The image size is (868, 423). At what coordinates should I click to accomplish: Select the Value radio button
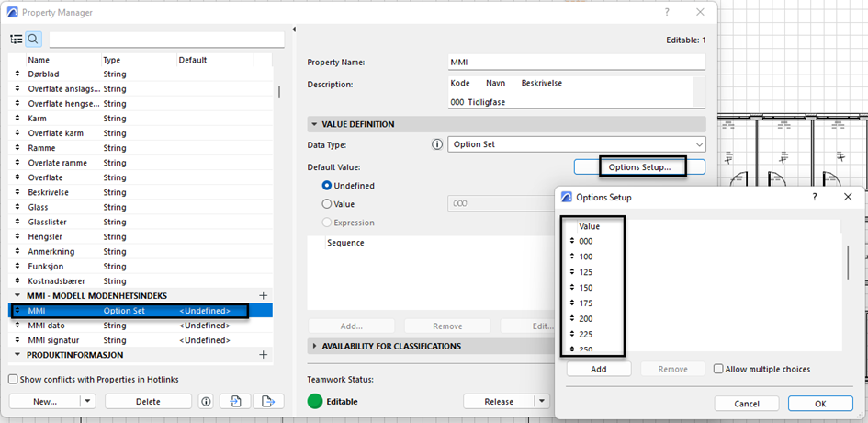(327, 204)
